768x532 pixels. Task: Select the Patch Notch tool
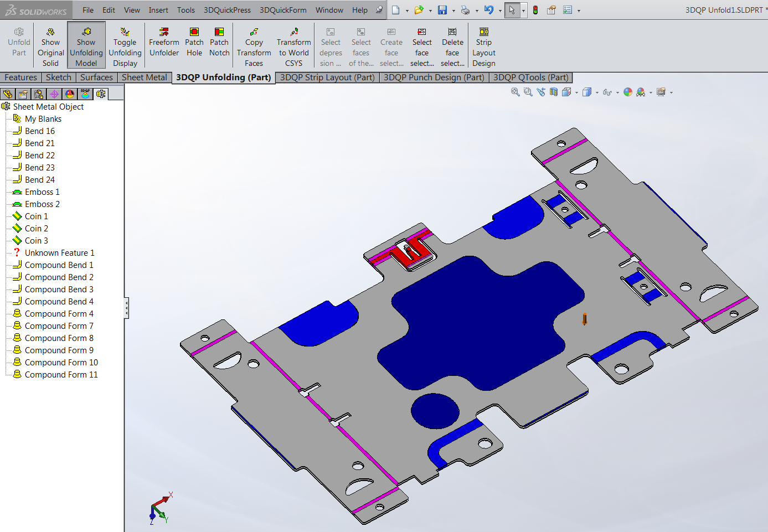[x=219, y=42]
